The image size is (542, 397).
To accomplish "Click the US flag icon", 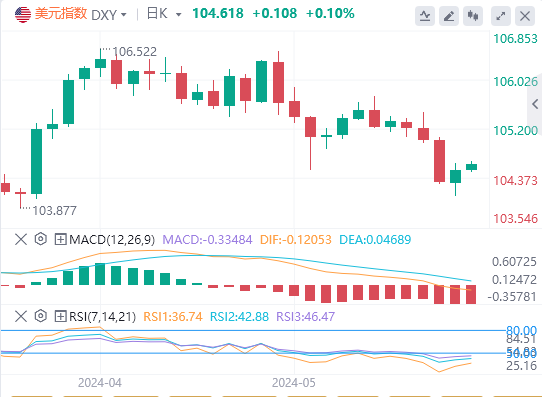I will pyautogui.click(x=23, y=15).
